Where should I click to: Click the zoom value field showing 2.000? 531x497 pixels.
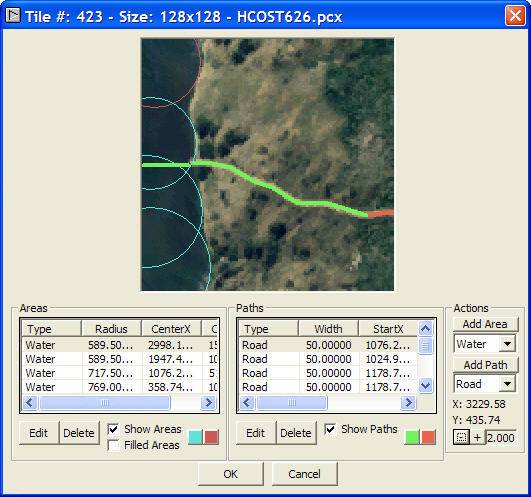point(501,438)
